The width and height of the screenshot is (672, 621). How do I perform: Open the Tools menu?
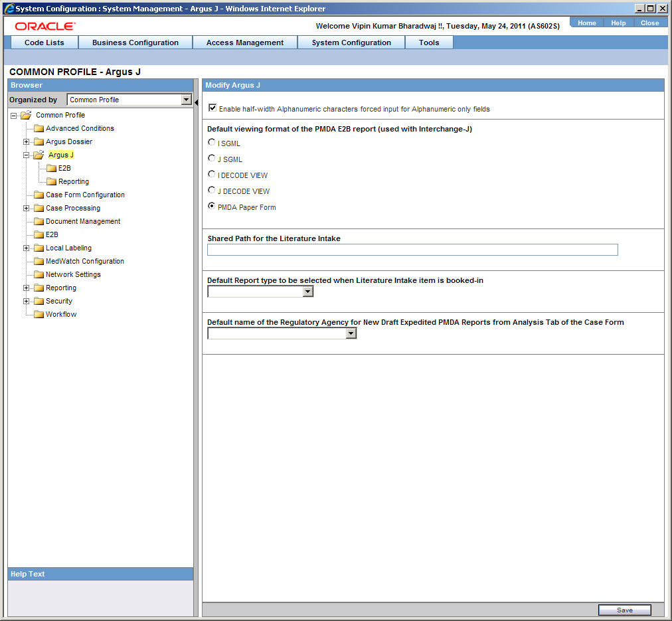(429, 43)
